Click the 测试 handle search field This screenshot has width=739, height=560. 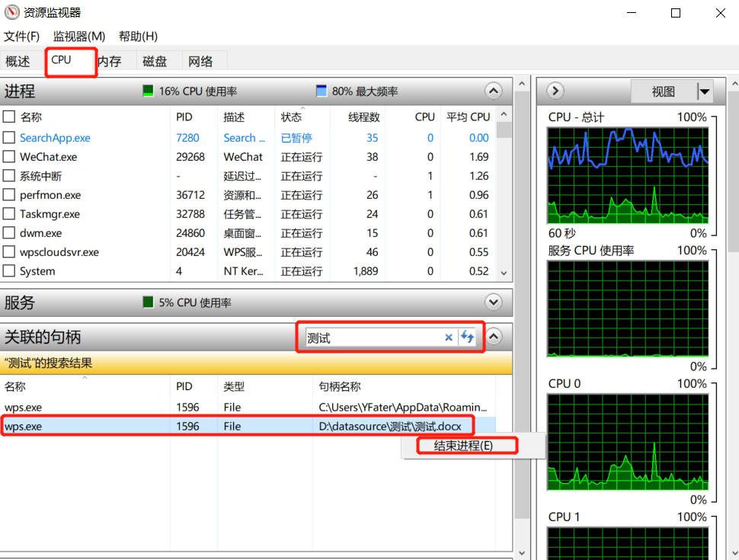[374, 338]
